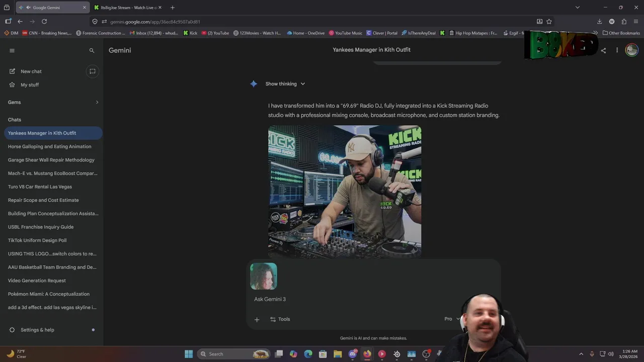Screen dimensions: 644x362
Task: Click the Gemini logo text
Action: (120, 50)
